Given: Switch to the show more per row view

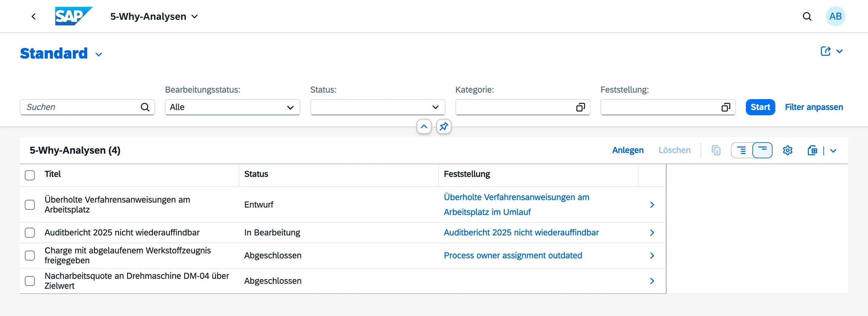Looking at the screenshot, I should pyautogui.click(x=742, y=150).
